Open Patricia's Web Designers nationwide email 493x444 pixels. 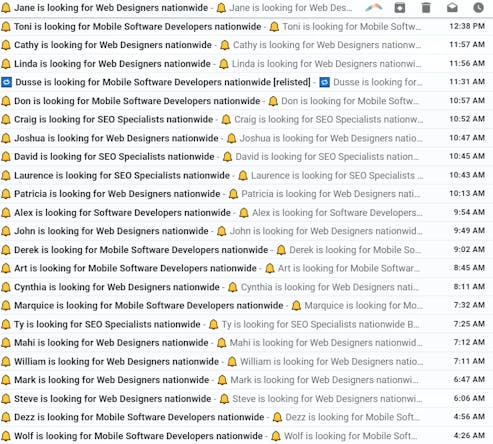tap(246, 194)
